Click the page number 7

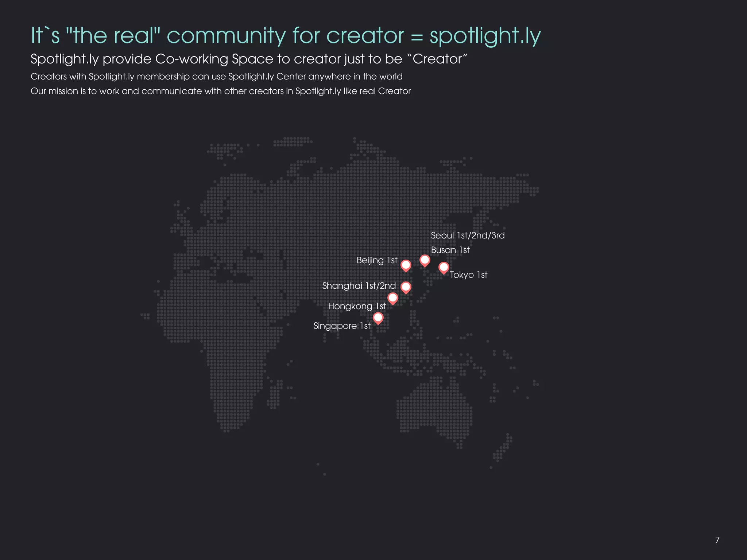tap(717, 540)
